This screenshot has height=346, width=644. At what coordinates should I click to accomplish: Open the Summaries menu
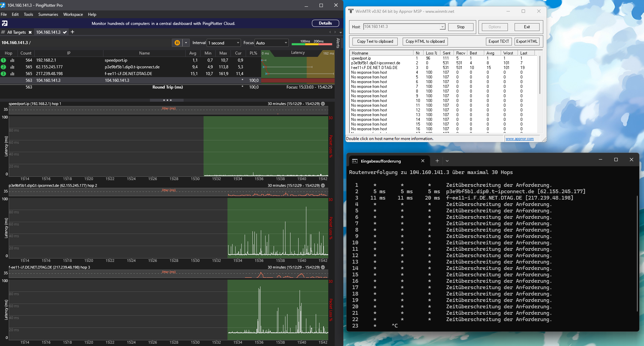coord(48,14)
